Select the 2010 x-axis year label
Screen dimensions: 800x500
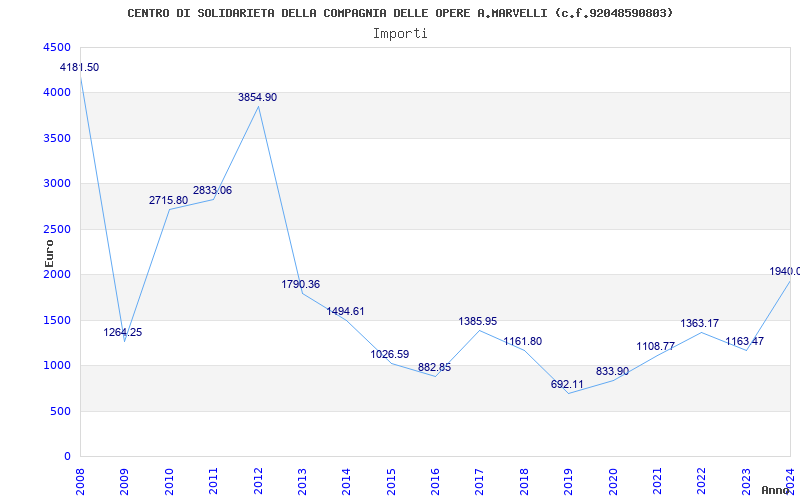click(169, 481)
